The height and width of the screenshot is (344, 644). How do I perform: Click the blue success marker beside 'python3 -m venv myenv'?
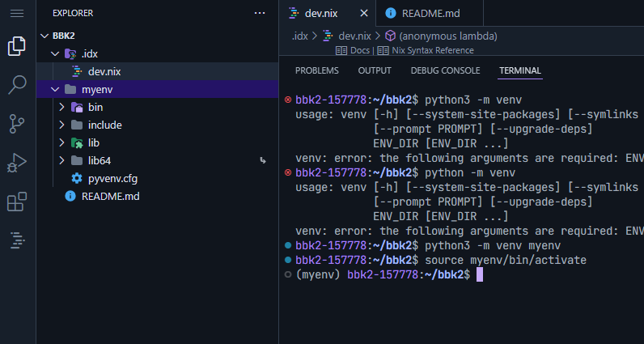pos(288,245)
